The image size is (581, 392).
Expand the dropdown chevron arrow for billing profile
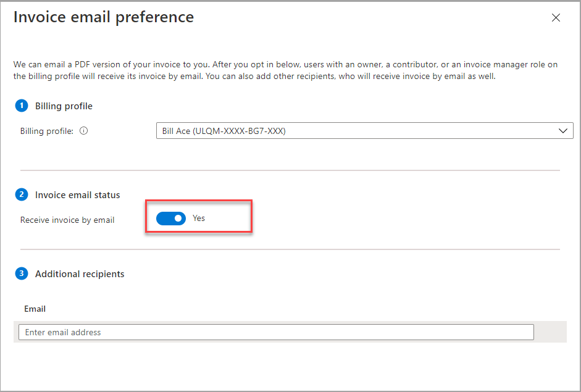click(x=562, y=131)
